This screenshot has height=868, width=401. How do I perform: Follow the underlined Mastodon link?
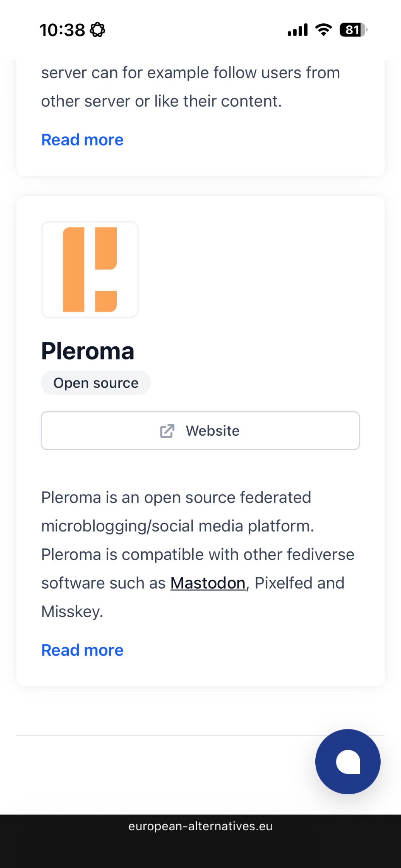(x=208, y=583)
